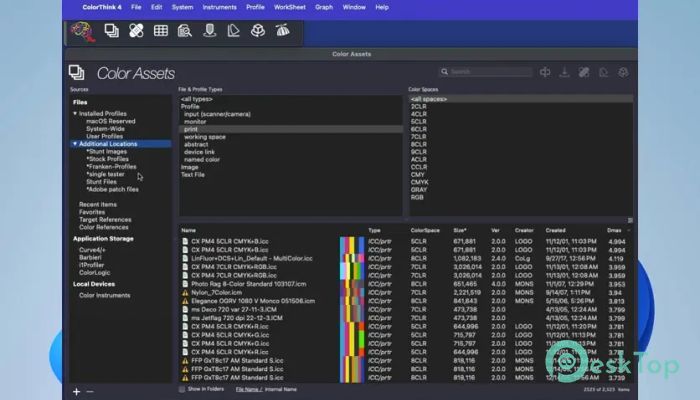700x400 pixels.
Task: Open the File menu
Action: click(136, 7)
